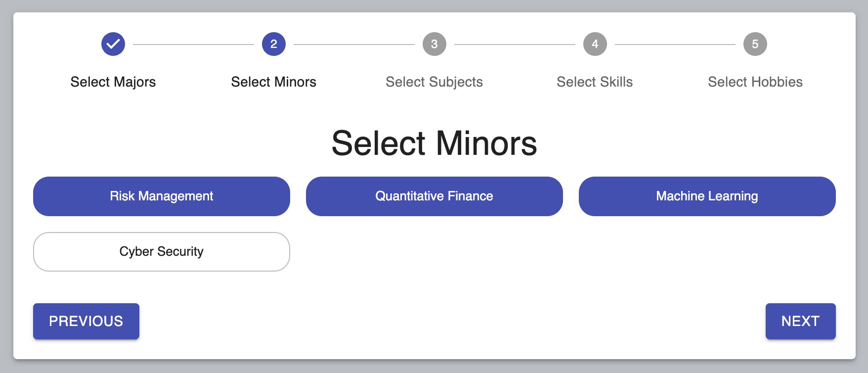Click the connector line between steps 4 and 5
The width and height of the screenshot is (868, 373).
tap(675, 45)
